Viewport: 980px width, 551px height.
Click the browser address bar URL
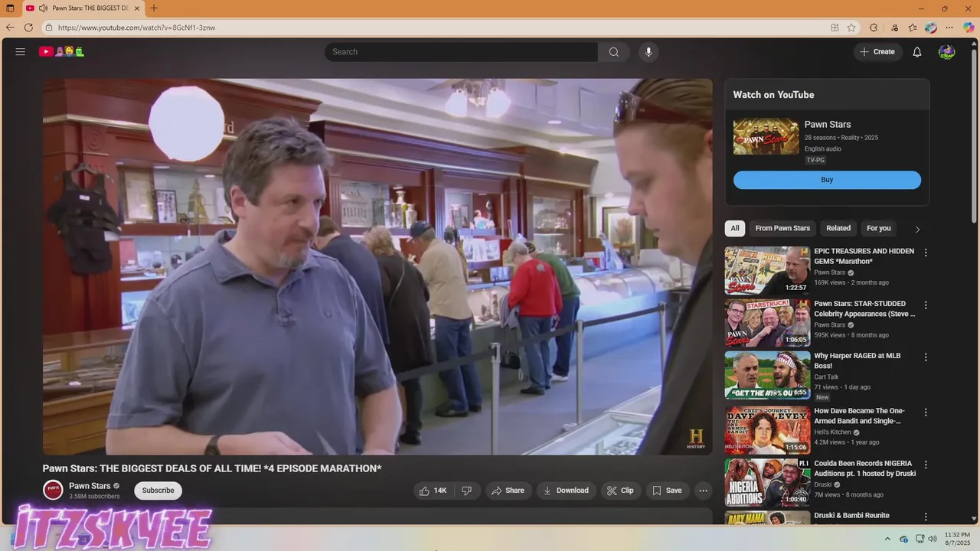pos(136,28)
